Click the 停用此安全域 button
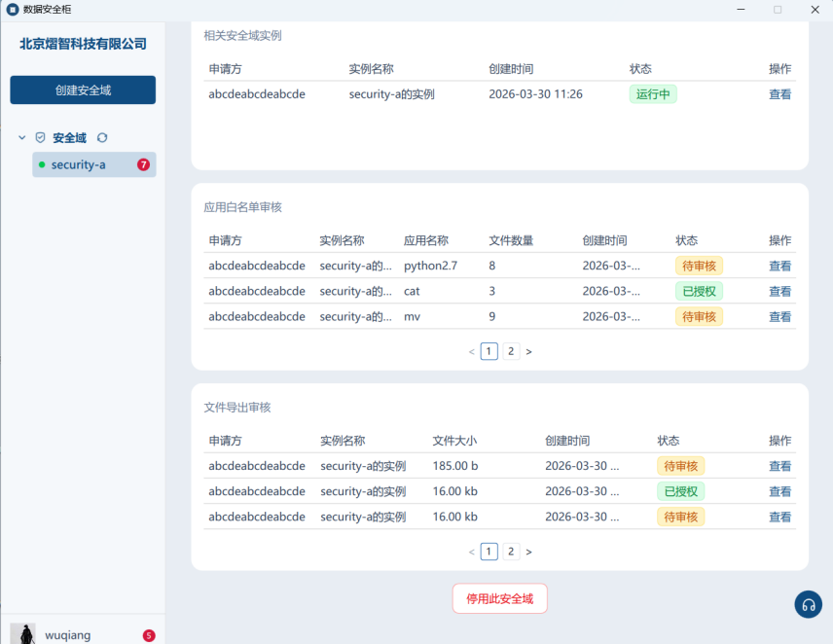The height and width of the screenshot is (644, 833). tap(499, 598)
